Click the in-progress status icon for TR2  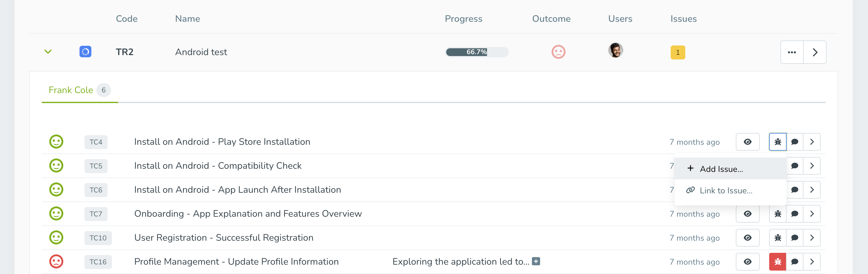(85, 52)
